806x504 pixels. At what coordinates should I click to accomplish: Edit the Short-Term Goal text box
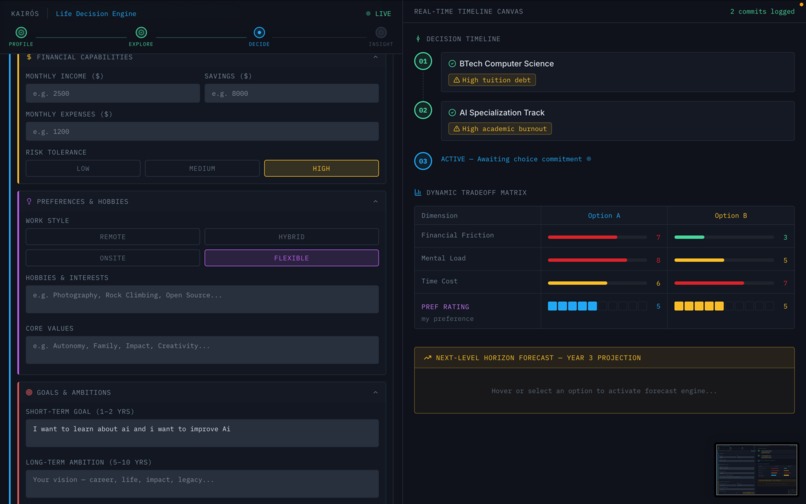[x=202, y=433]
